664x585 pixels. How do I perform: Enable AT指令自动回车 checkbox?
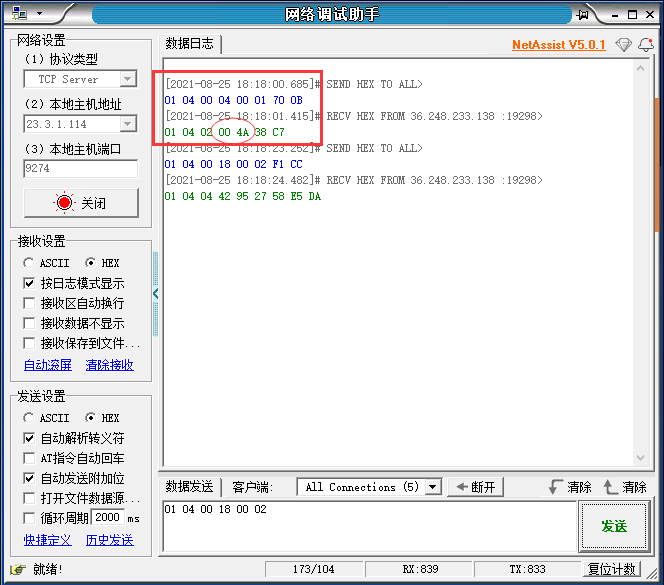point(29,458)
